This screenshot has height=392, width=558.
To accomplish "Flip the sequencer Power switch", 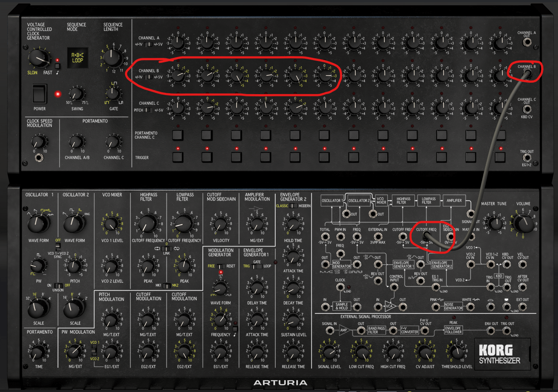I will (x=39, y=94).
